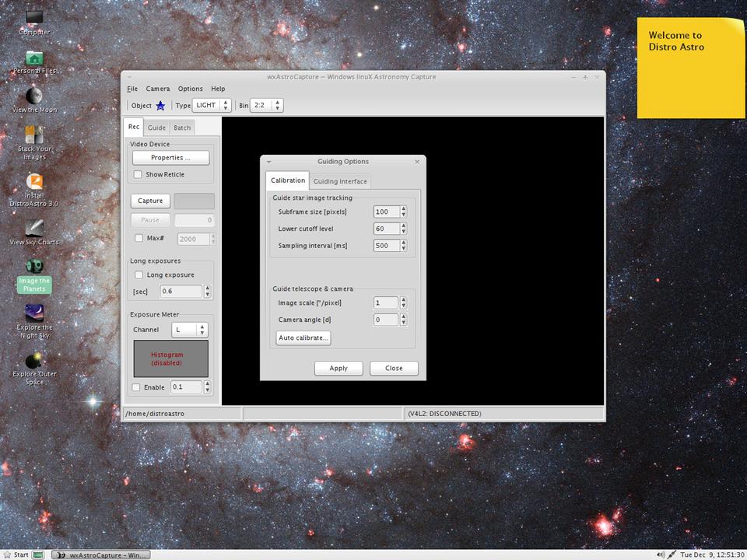Screen dimensions: 747x560
Task: Click the volume icon in system tray
Action: tap(661, 555)
